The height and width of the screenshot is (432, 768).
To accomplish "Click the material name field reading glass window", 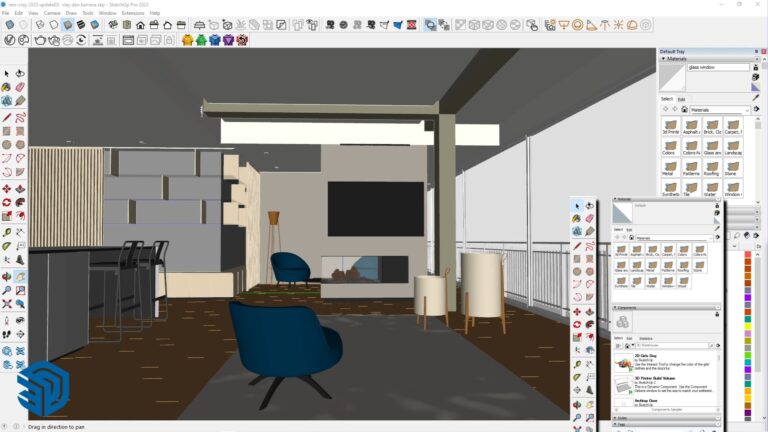I will pos(719,67).
